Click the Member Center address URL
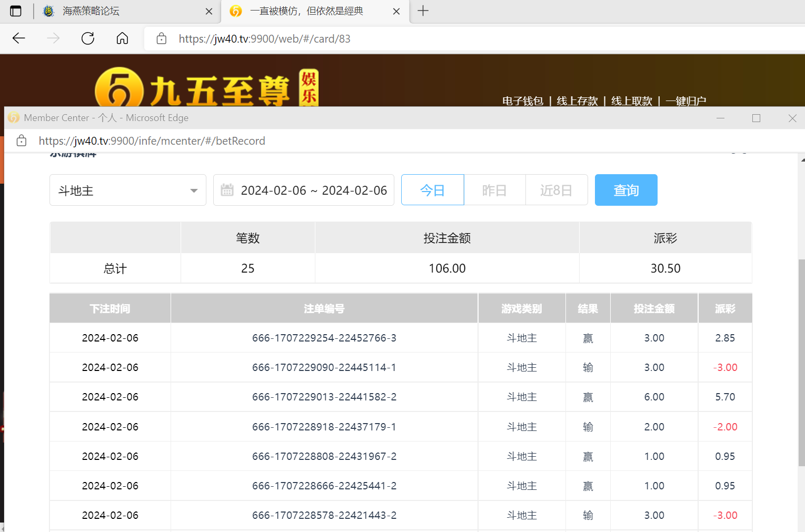The image size is (805, 532). [x=152, y=140]
